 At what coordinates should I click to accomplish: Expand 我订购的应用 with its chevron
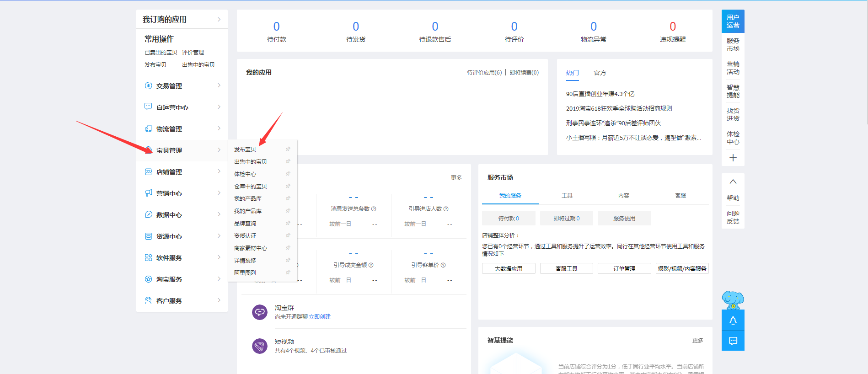coord(219,19)
